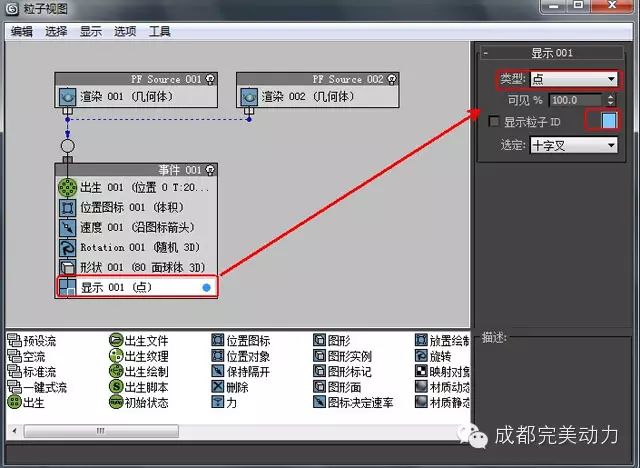Image resolution: width=640 pixels, height=468 pixels.
Task: Open the 类型 dropdown
Action: point(574,79)
